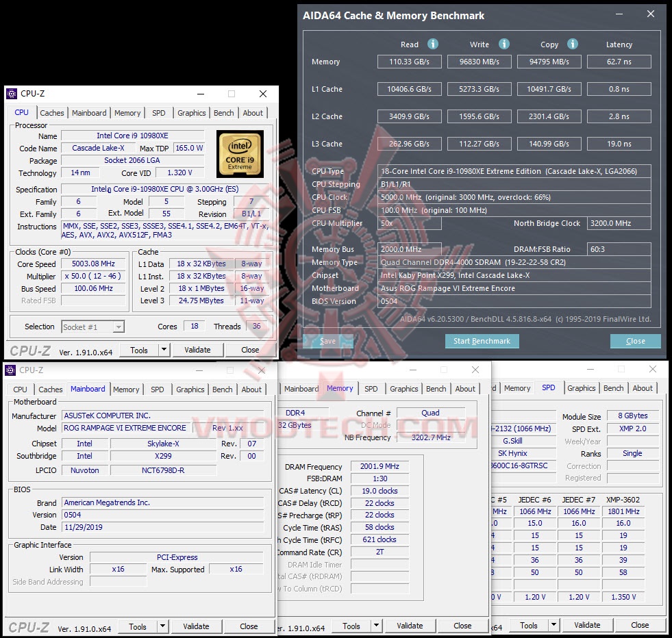Select the Graphics tab in top CPU-Z window
Image resolution: width=672 pixels, height=638 pixels.
tap(192, 113)
